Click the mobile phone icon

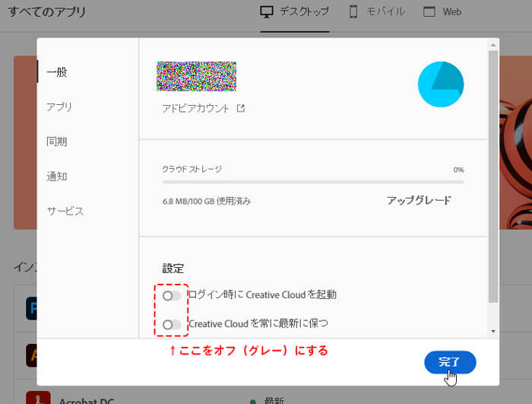click(353, 12)
